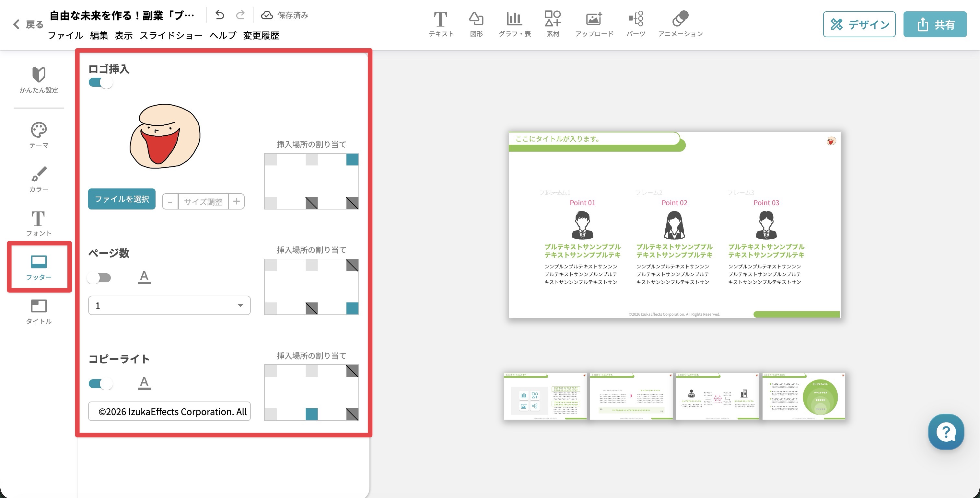
Task: Choose the text color for コピーライト
Action: [144, 383]
